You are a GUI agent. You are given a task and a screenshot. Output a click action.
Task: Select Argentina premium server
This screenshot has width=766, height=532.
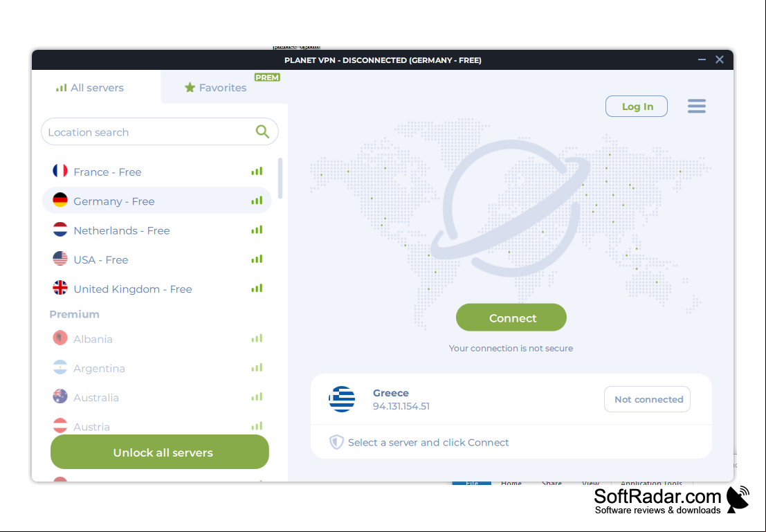(x=157, y=367)
